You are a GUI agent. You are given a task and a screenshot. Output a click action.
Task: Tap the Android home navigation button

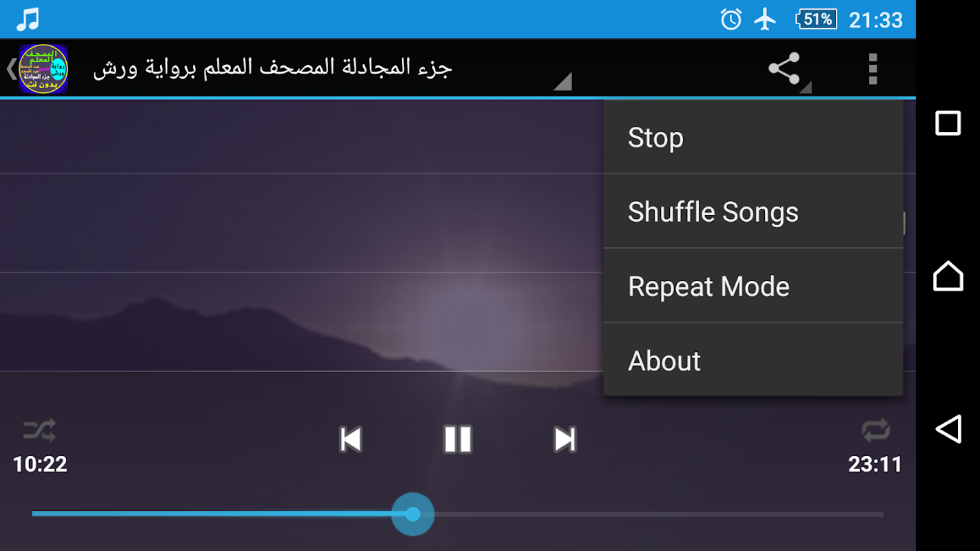coord(948,275)
